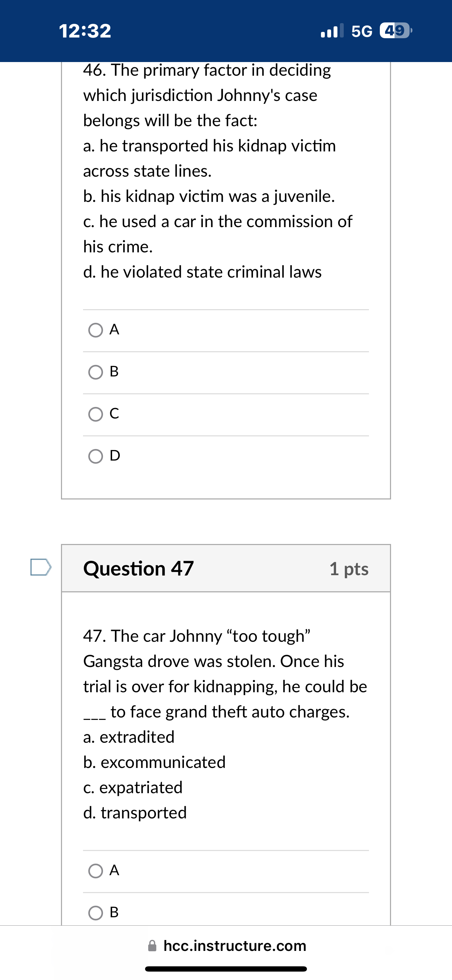Tap the divider line below option A
Screen dimensions: 452x980
pos(226,352)
